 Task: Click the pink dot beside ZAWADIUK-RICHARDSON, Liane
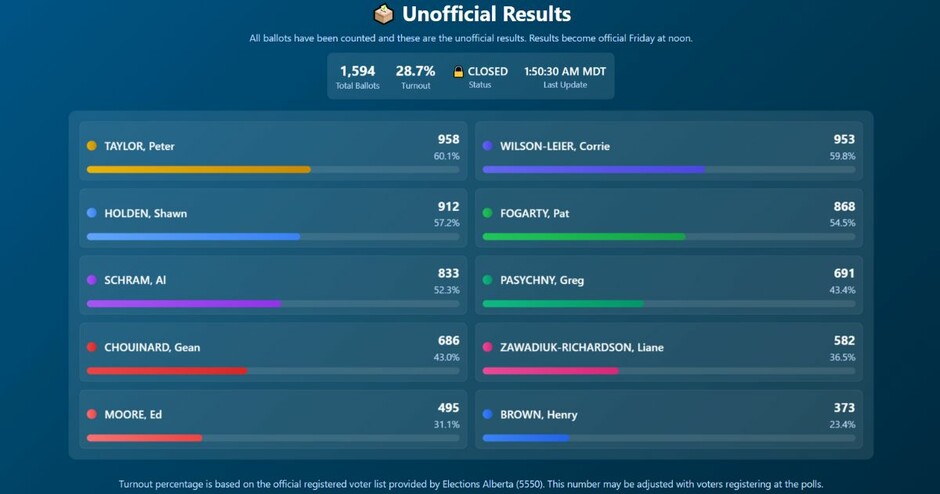tap(488, 347)
